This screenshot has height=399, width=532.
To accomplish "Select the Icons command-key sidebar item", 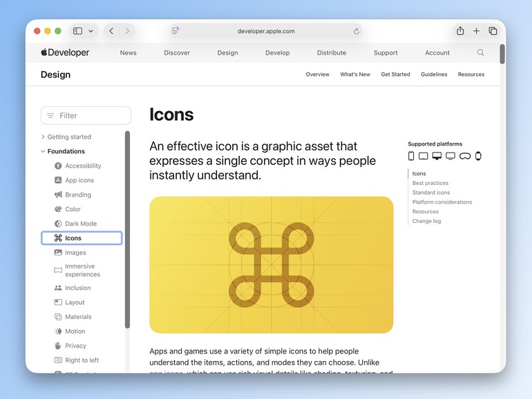I will [x=82, y=238].
